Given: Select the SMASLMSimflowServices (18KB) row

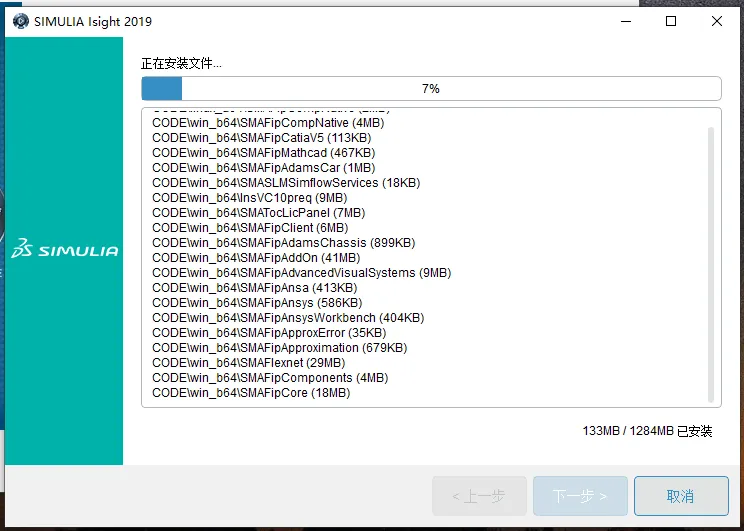Looking at the screenshot, I should [286, 183].
